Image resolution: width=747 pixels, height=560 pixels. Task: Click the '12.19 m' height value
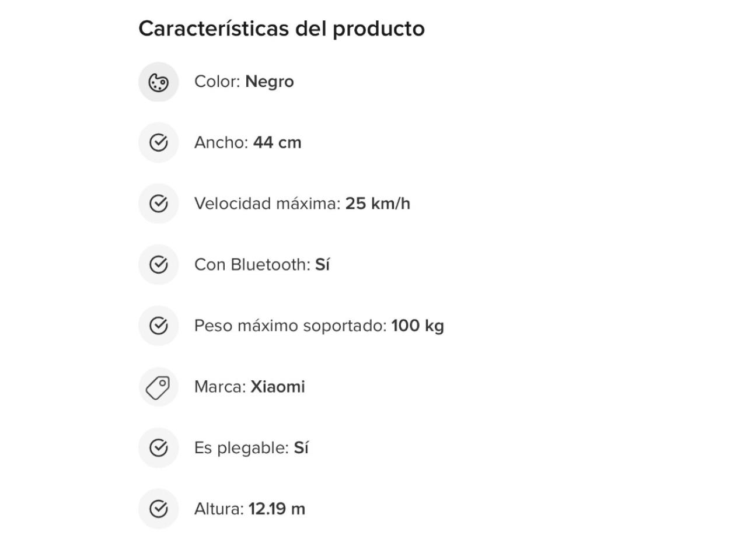pyautogui.click(x=277, y=509)
